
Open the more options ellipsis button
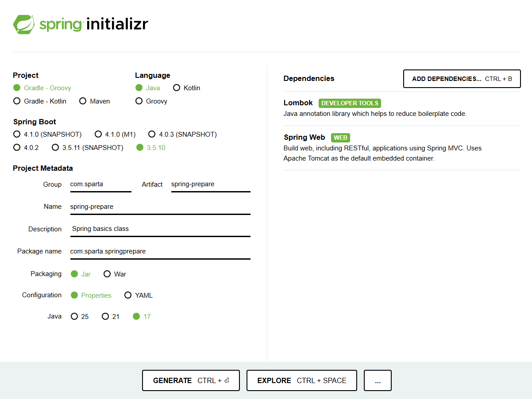pyautogui.click(x=378, y=380)
